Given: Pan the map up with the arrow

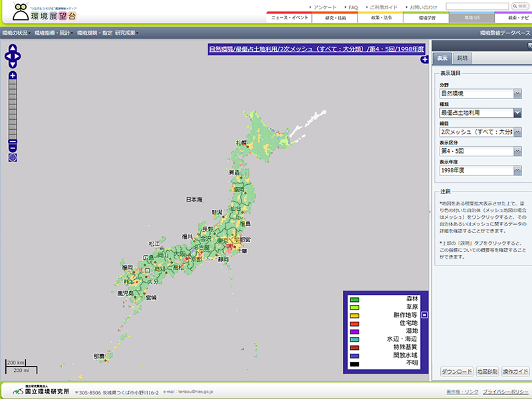Looking at the screenshot, I should pyautogui.click(x=13, y=48).
